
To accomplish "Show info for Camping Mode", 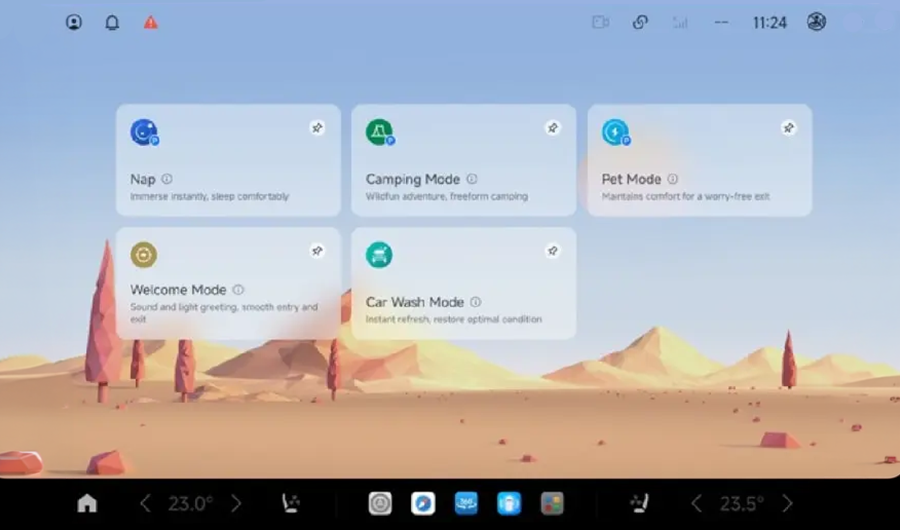I will coord(472,179).
